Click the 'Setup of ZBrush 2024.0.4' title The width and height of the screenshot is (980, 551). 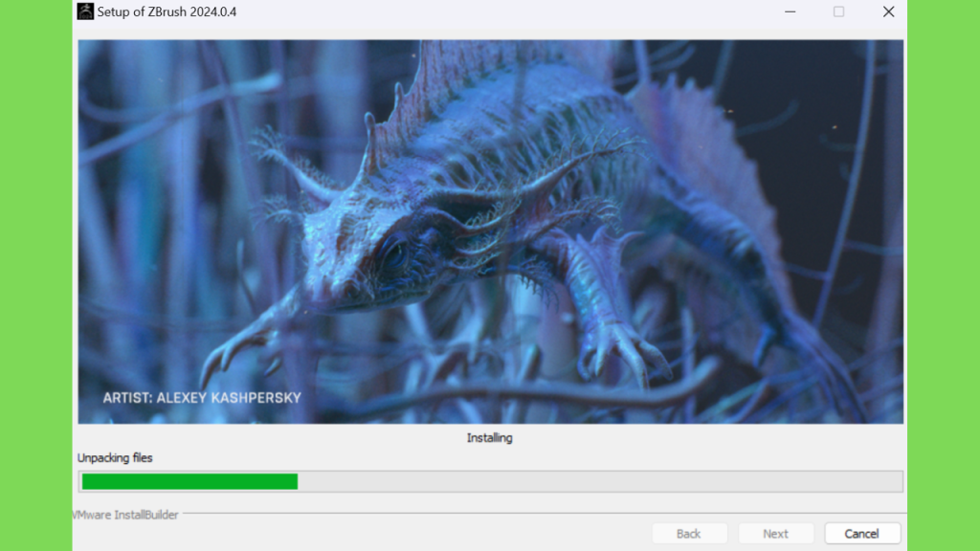167,11
